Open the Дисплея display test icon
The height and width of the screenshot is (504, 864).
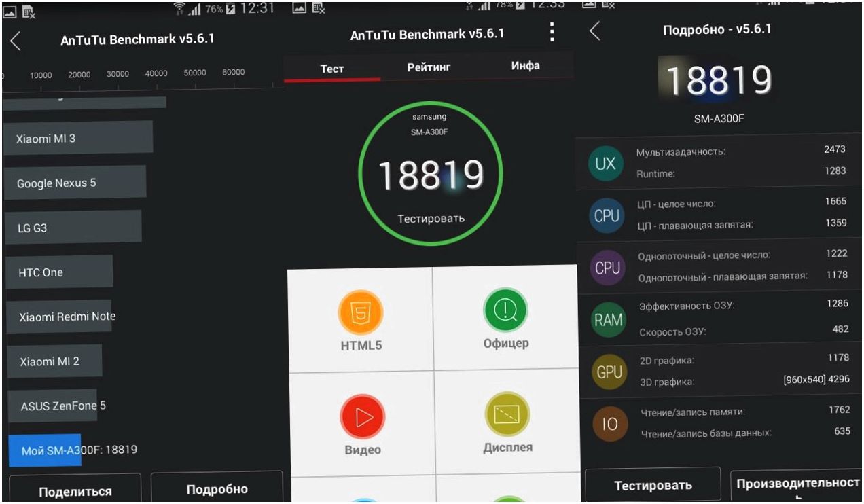tap(507, 414)
